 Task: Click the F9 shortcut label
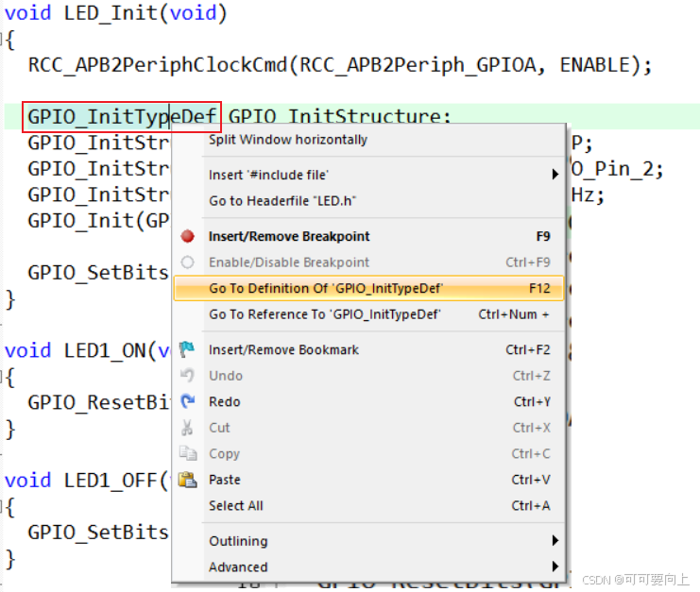543,236
